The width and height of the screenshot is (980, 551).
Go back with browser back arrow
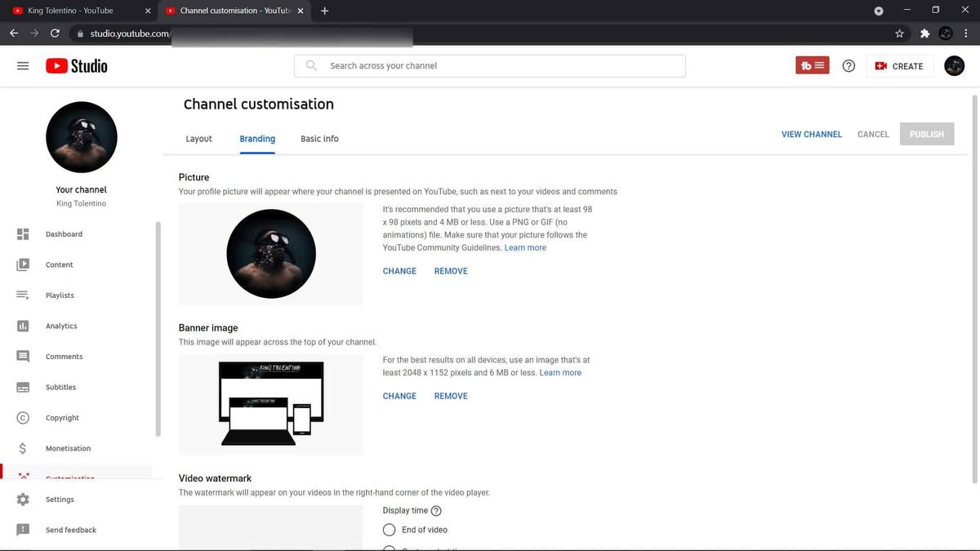point(14,33)
